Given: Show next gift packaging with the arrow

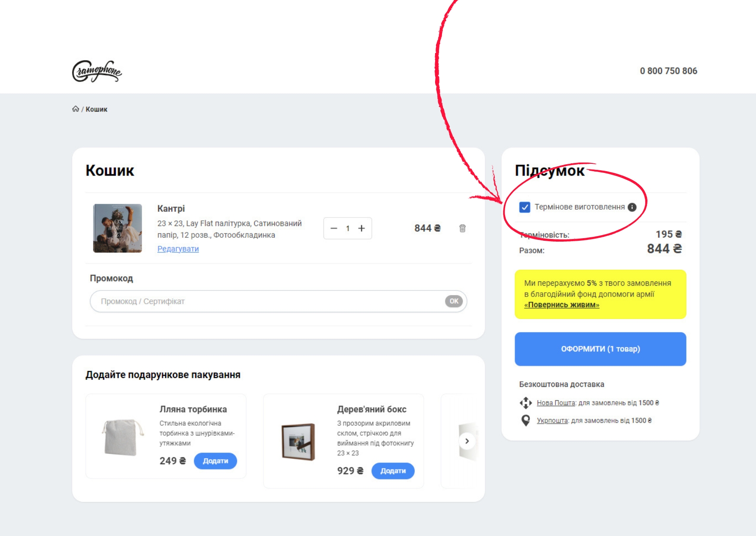Looking at the screenshot, I should pyautogui.click(x=467, y=441).
